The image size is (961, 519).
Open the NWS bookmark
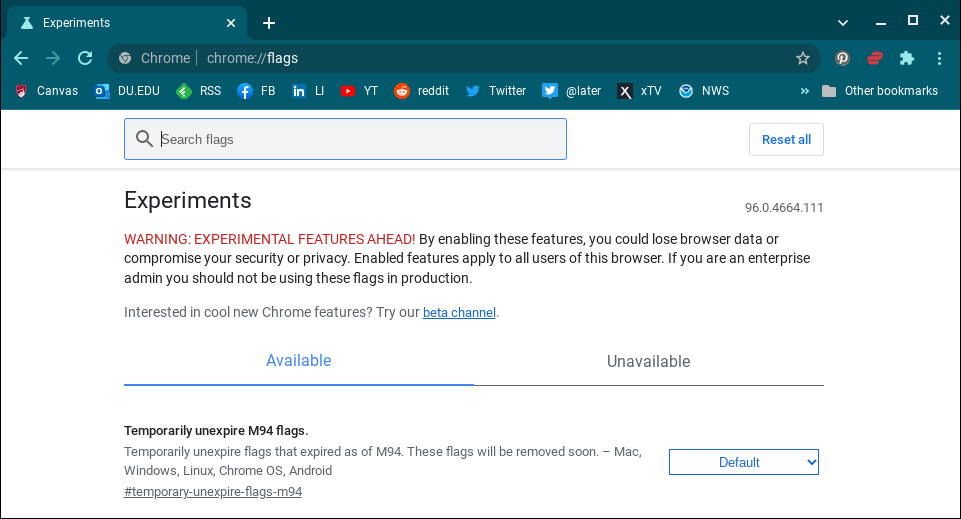[x=704, y=91]
